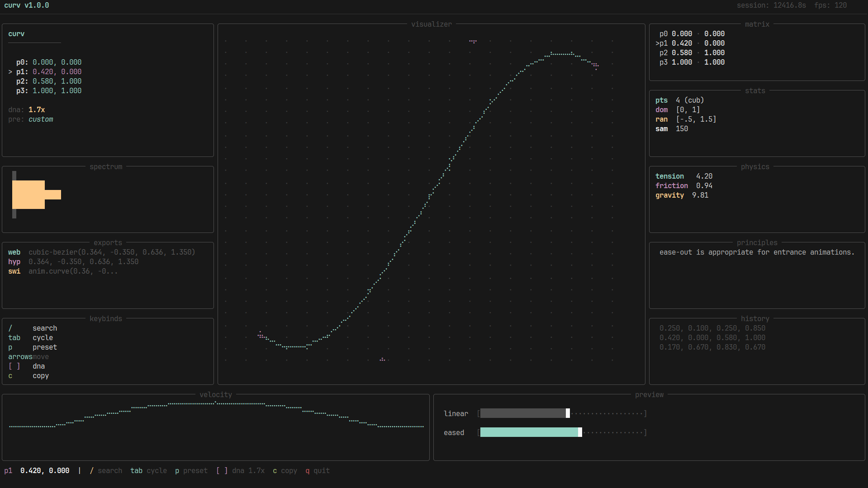Click the fps: 120 readout
Viewport: 868px width, 488px height.
830,5
